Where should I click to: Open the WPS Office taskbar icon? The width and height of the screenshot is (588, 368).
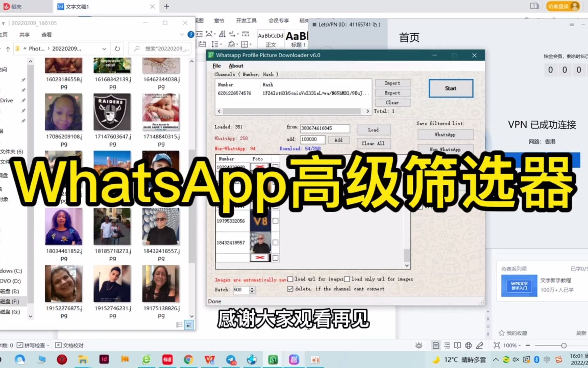pos(210,359)
